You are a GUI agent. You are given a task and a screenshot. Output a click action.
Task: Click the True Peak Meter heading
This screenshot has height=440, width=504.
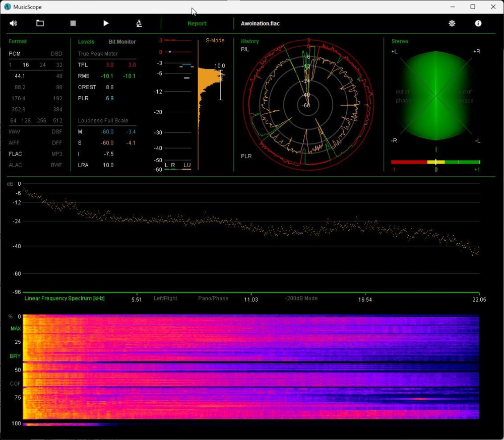click(98, 54)
